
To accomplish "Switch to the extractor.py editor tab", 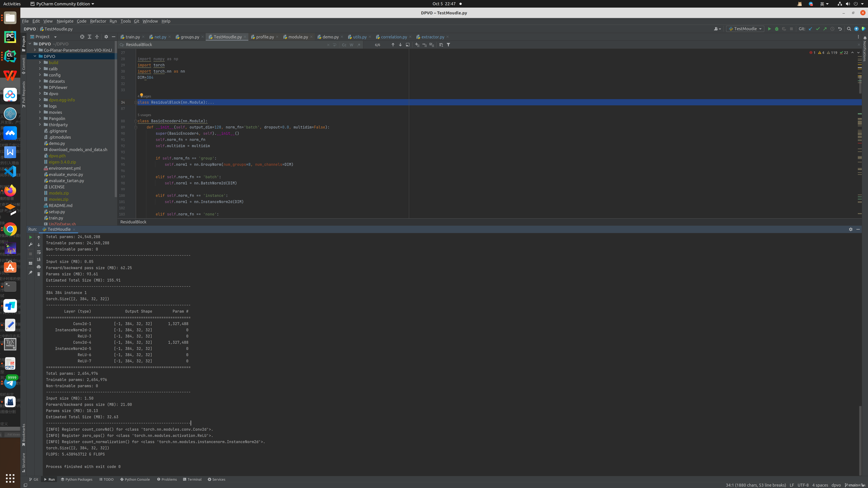I will click(x=432, y=37).
